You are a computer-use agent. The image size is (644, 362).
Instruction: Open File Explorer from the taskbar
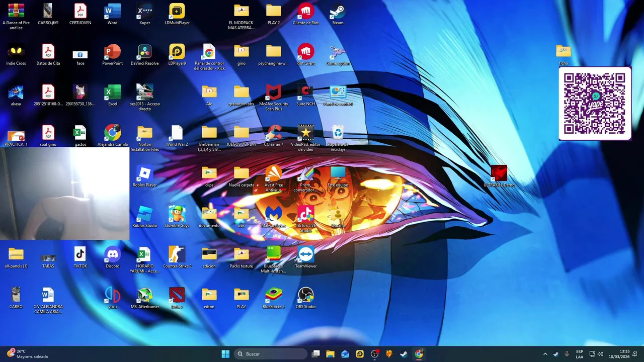(330, 354)
